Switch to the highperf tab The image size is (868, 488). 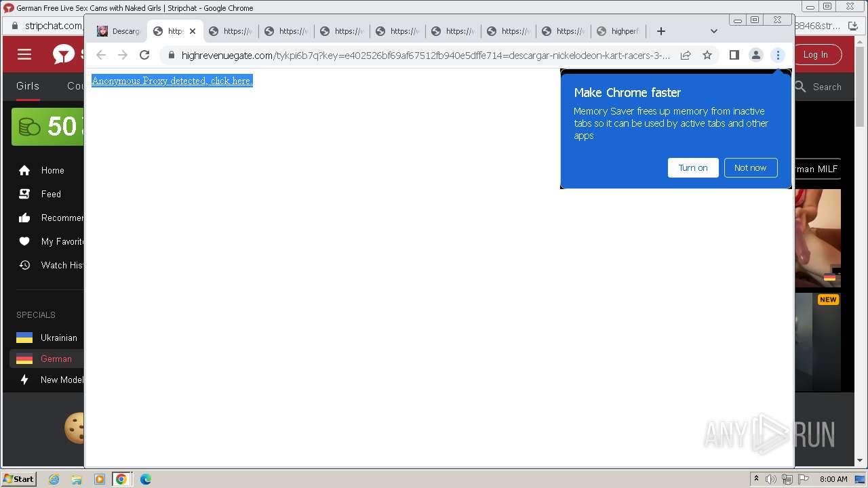(619, 31)
